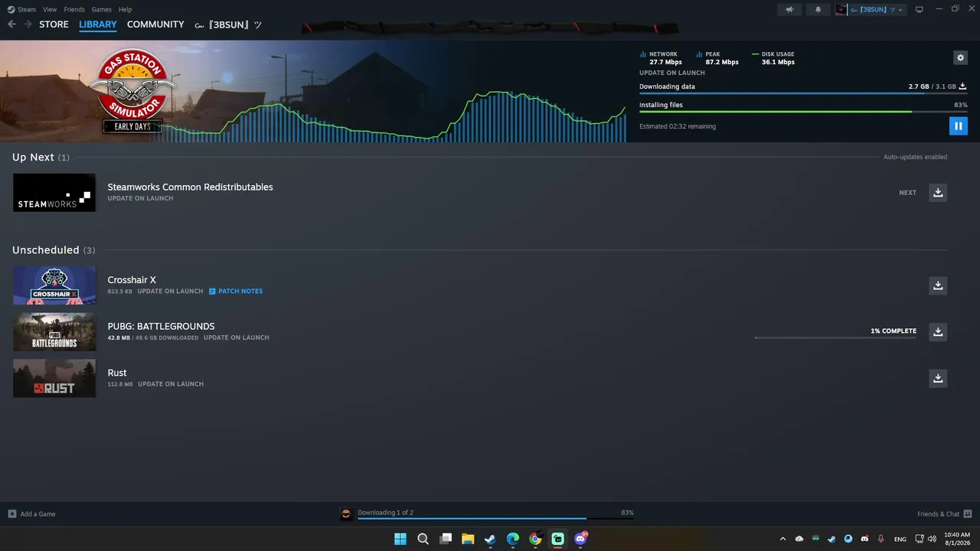Click the Estimated 02:32 remaining text
Screen dimensions: 980x551
(x=678, y=126)
